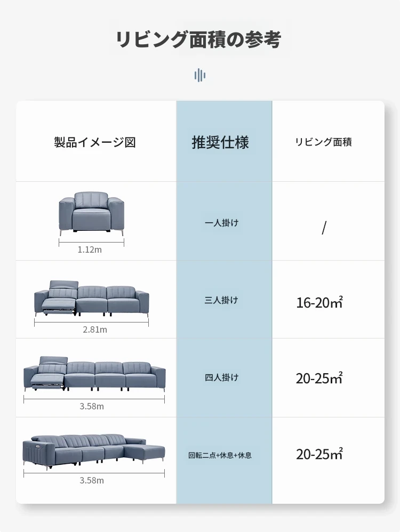Click the リビング面積 column header
The height and width of the screenshot is (532, 400).
point(323,142)
